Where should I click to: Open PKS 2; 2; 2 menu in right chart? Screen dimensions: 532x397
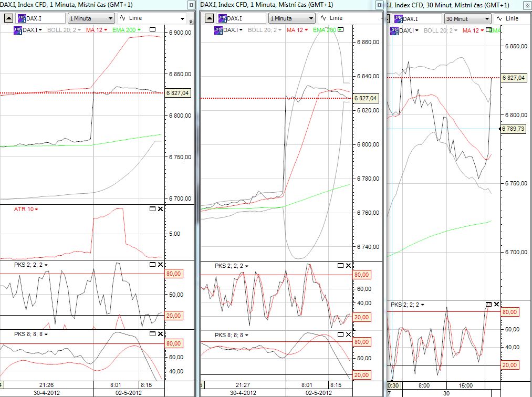422,305
